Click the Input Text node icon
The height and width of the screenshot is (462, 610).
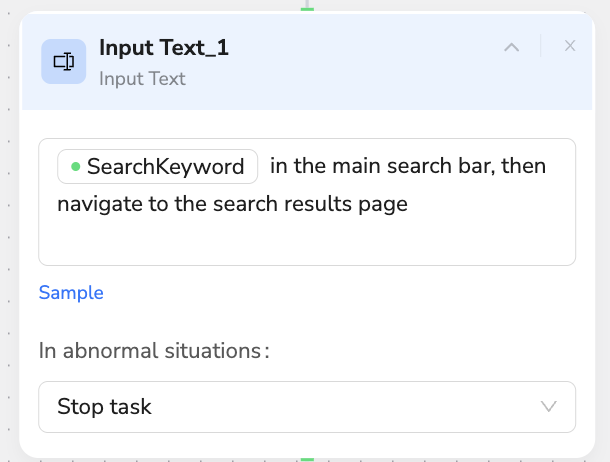coord(64,61)
